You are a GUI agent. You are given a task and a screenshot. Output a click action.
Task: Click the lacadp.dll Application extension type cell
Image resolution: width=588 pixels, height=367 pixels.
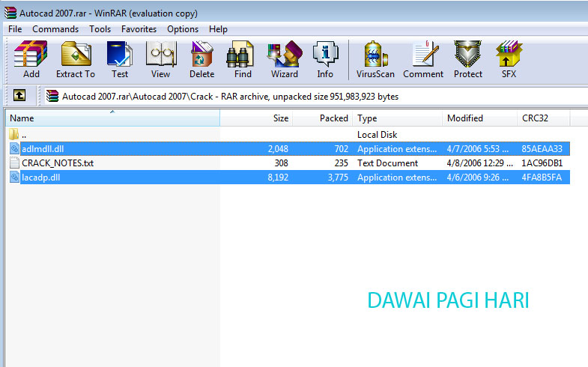(x=397, y=178)
